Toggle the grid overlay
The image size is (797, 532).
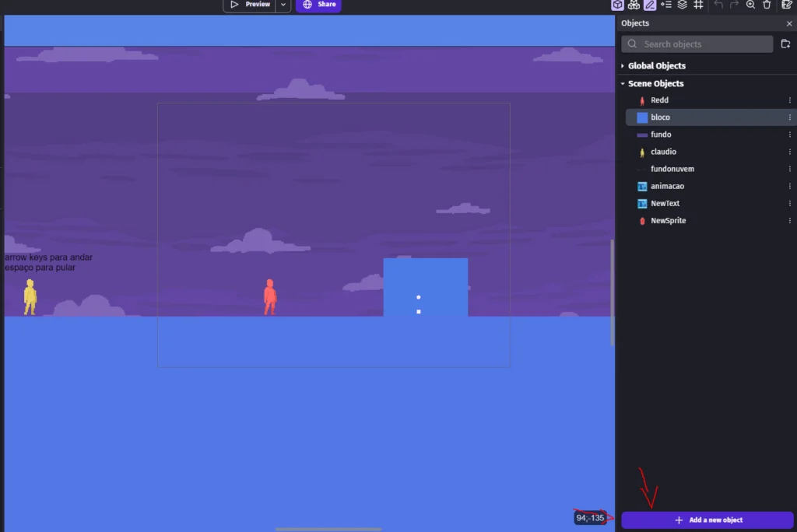click(x=698, y=5)
